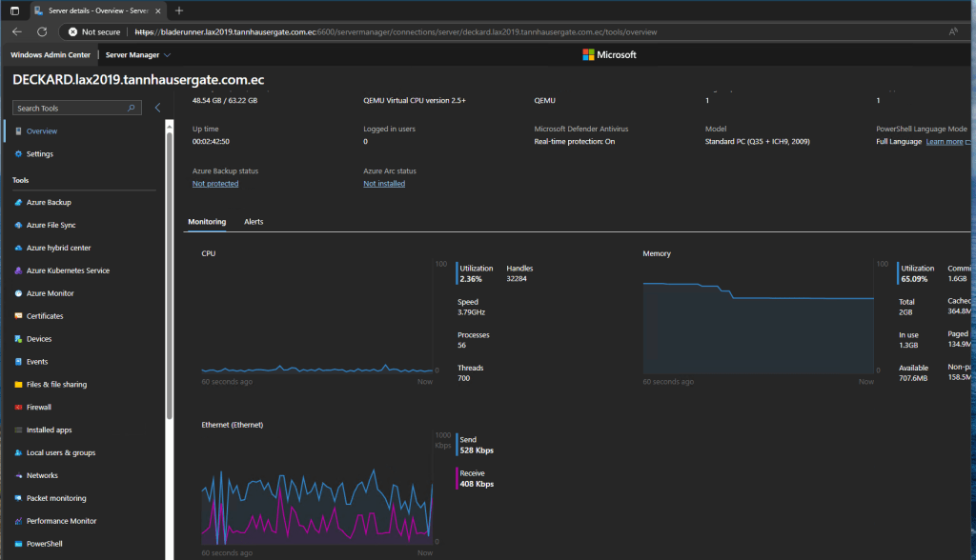Click the tools list vertical scrollbar
The image size is (976, 560).
(x=170, y=276)
